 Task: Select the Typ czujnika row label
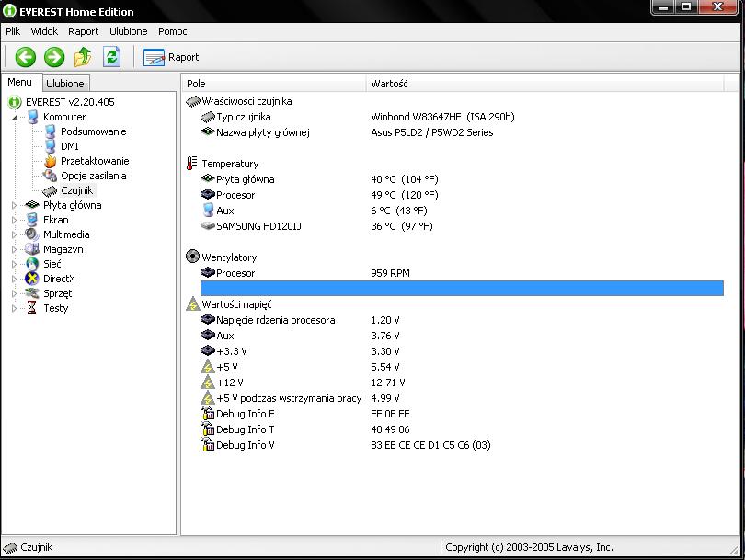[x=244, y=117]
